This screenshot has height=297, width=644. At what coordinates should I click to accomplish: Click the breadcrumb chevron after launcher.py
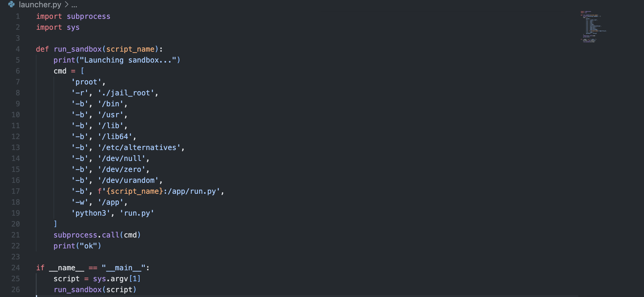point(66,5)
